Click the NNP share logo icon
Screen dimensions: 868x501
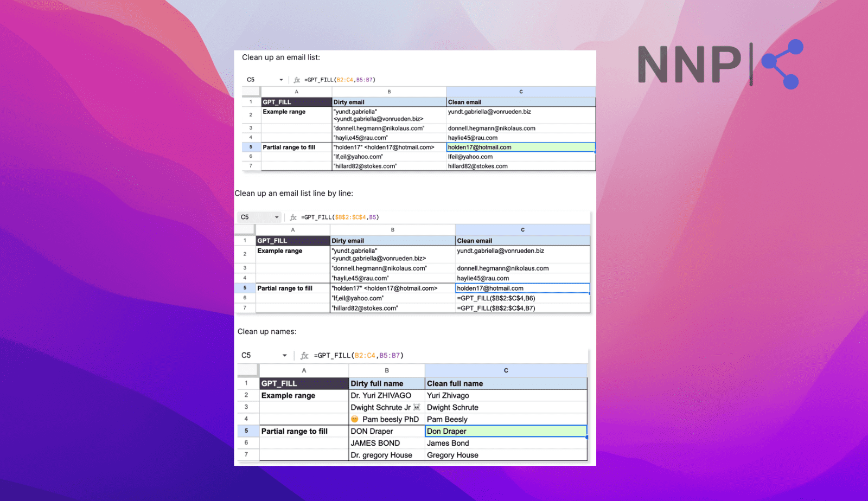point(783,64)
